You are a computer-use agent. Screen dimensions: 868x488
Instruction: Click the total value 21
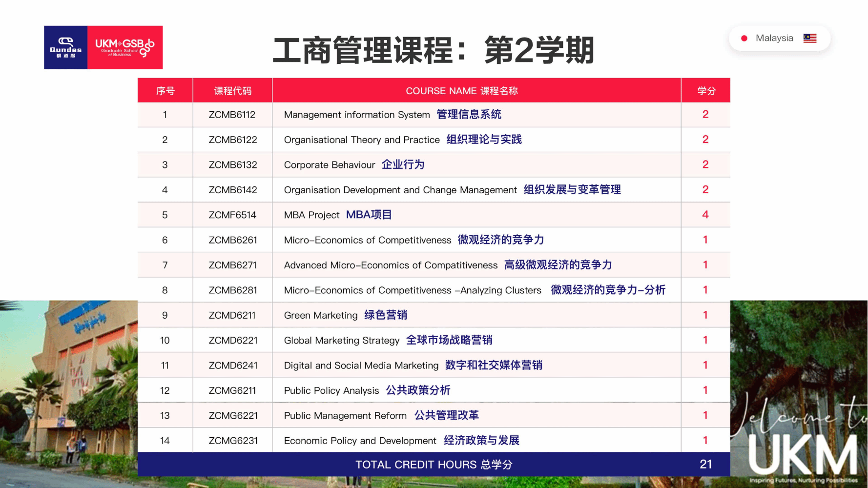click(x=705, y=465)
